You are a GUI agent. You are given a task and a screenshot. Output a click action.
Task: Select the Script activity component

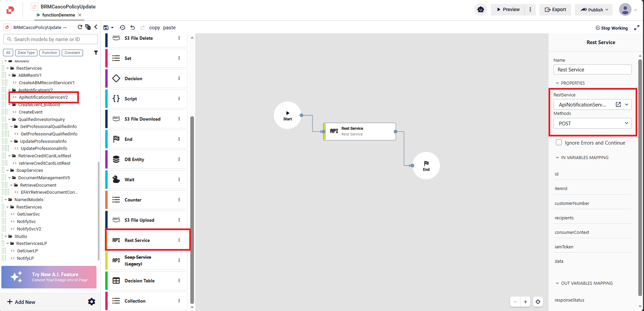pos(146,99)
